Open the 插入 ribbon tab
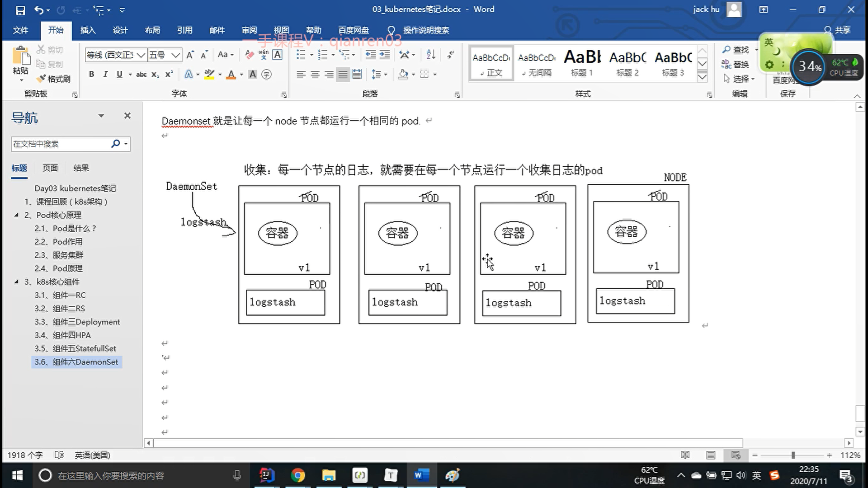This screenshot has width=868, height=488. (88, 30)
